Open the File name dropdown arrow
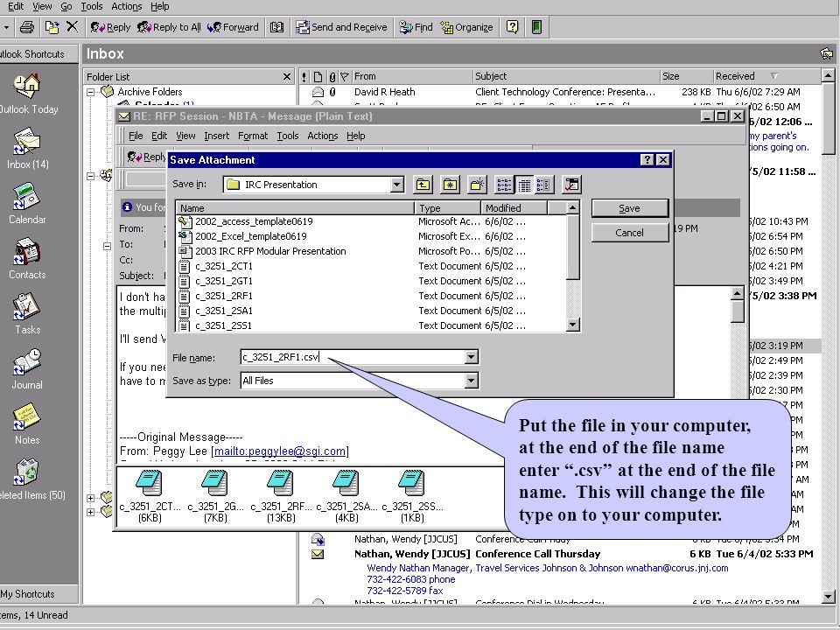Image resolution: width=840 pixels, height=630 pixels. [471, 357]
